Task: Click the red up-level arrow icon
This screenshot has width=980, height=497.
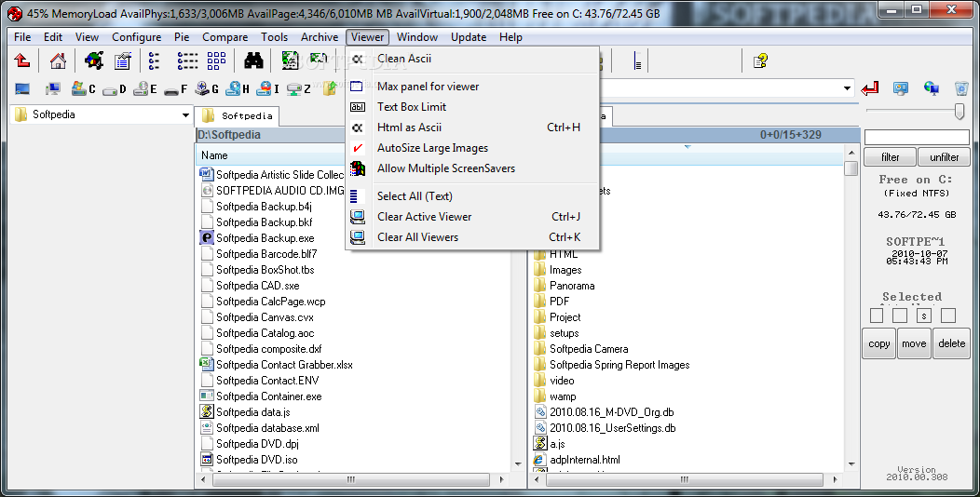Action: (21, 60)
